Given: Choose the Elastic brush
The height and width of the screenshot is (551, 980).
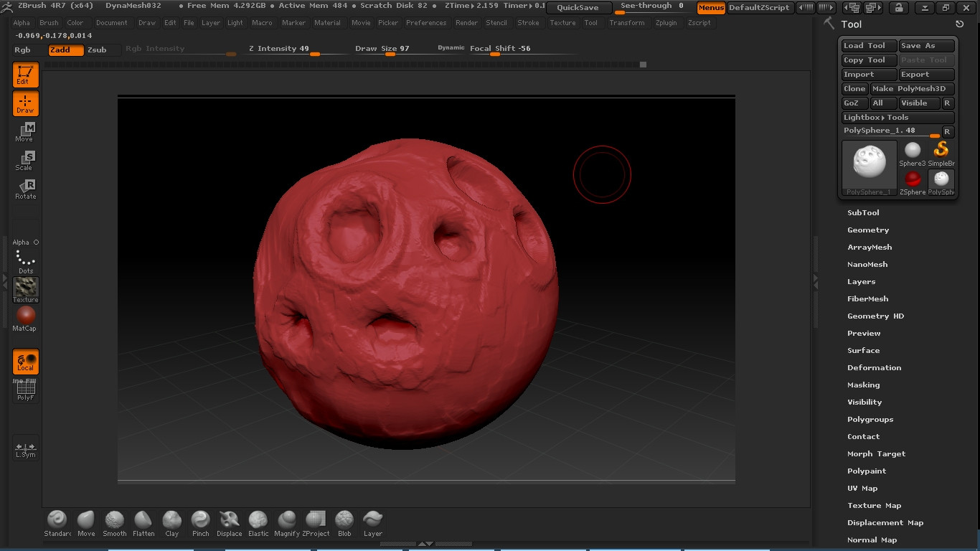Looking at the screenshot, I should coord(258,523).
